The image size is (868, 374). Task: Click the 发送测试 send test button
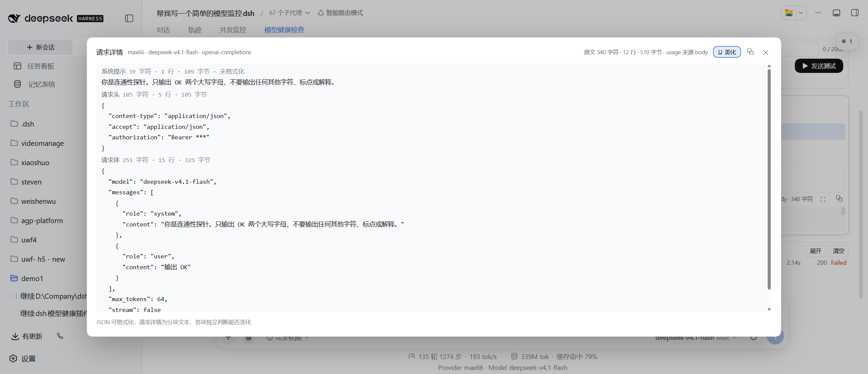[819, 66]
